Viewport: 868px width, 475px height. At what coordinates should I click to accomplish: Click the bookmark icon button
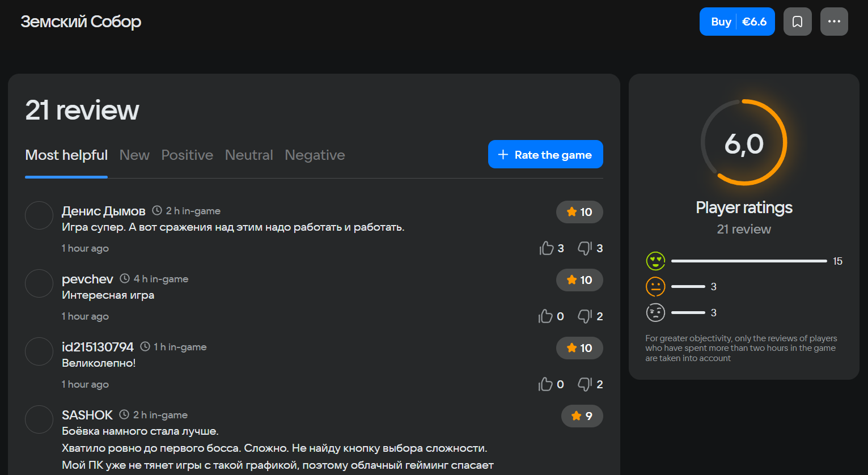coord(797,22)
